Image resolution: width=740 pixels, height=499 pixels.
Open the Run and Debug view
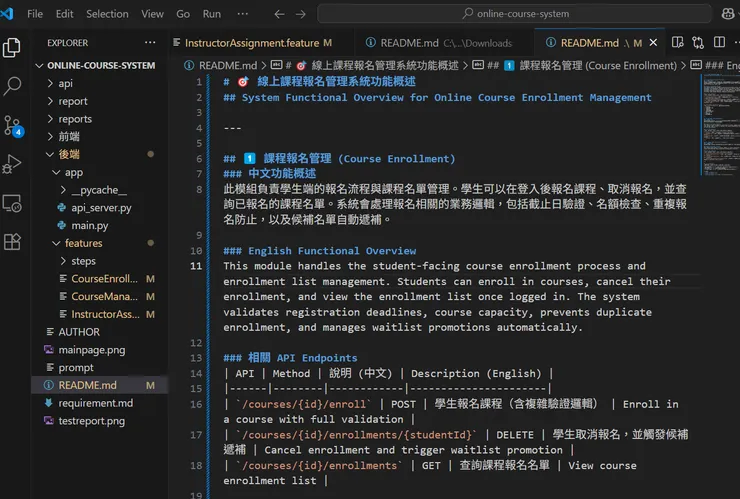[x=12, y=164]
